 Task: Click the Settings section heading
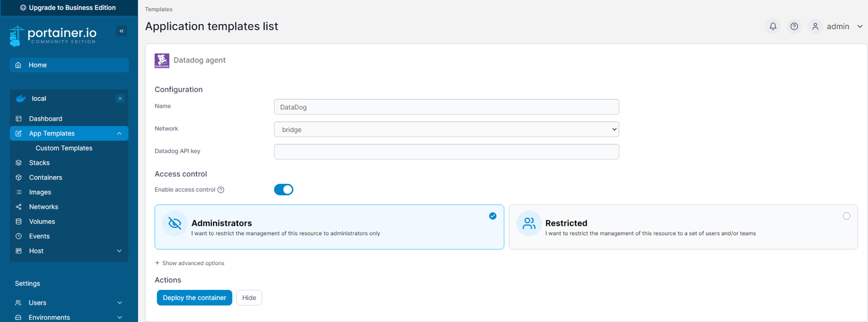coord(28,284)
